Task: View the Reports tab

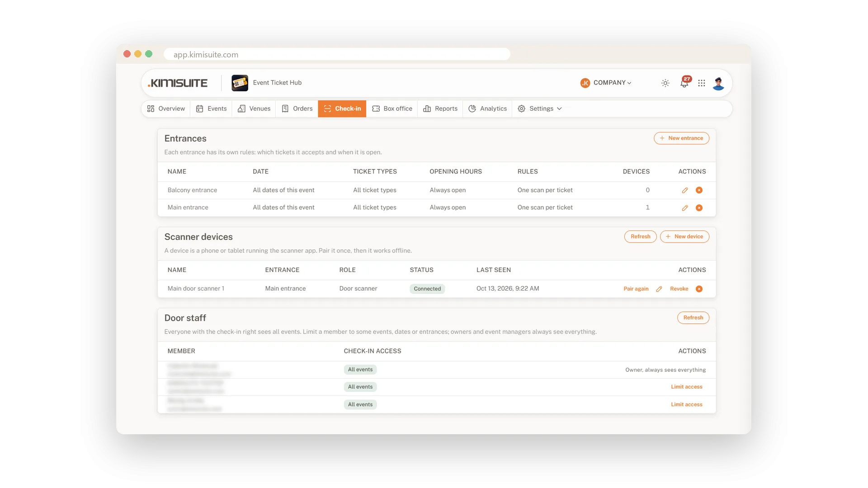Action: (x=440, y=109)
